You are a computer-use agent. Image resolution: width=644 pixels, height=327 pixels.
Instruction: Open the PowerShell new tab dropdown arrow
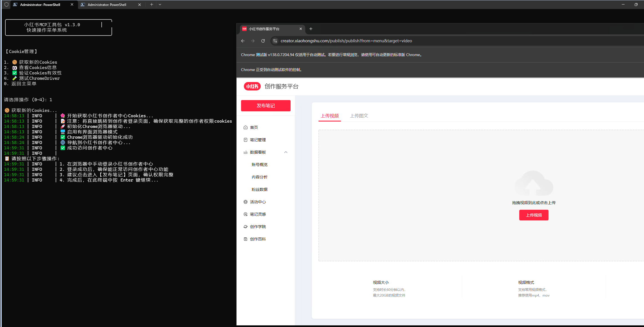coord(160,5)
